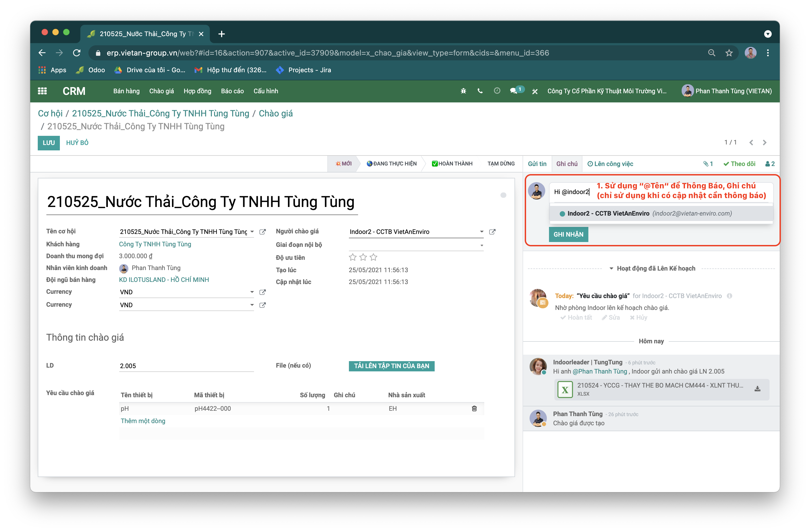Click the phone call icon
Screen dimensions: 810x532
(480, 91)
